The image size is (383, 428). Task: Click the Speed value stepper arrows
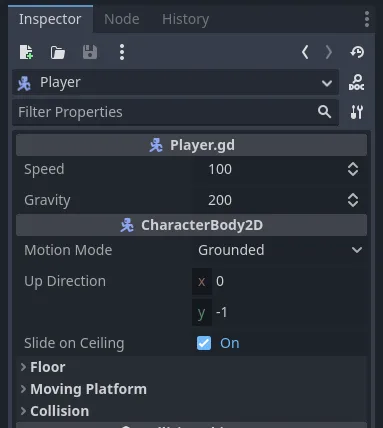click(x=353, y=169)
